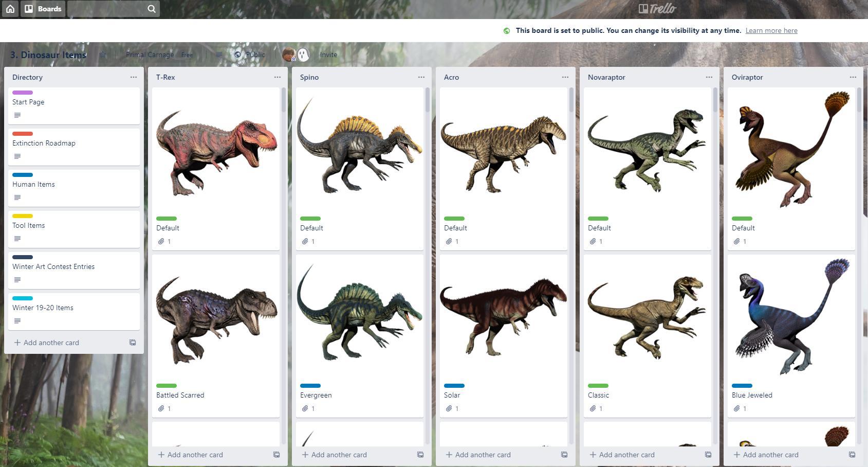This screenshot has height=467, width=868.
Task: Open the Start Page card
Action: pos(74,106)
